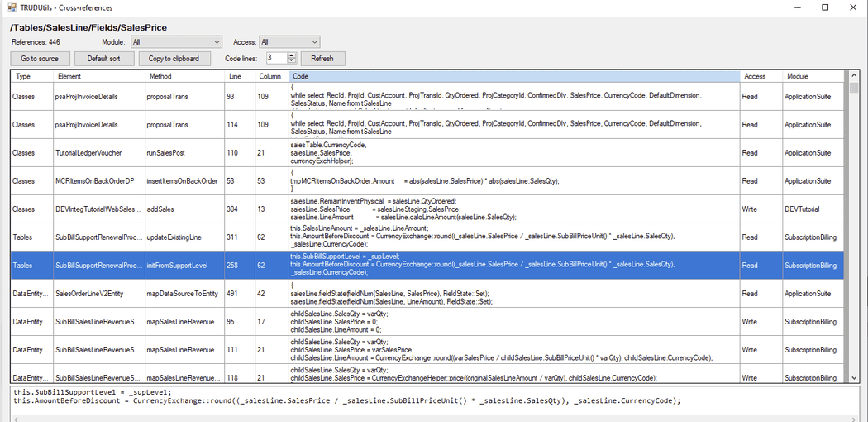Select the updateExistingLine method cell
The image size is (868, 422).
pos(184,237)
